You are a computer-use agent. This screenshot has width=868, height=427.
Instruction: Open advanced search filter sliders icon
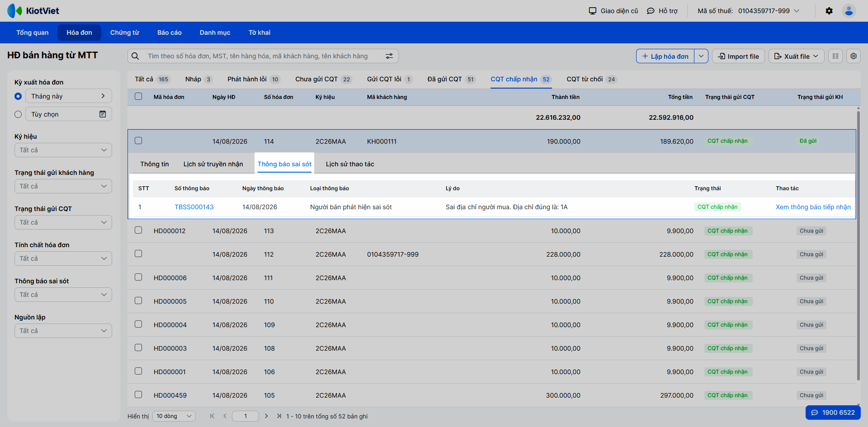[x=389, y=56]
